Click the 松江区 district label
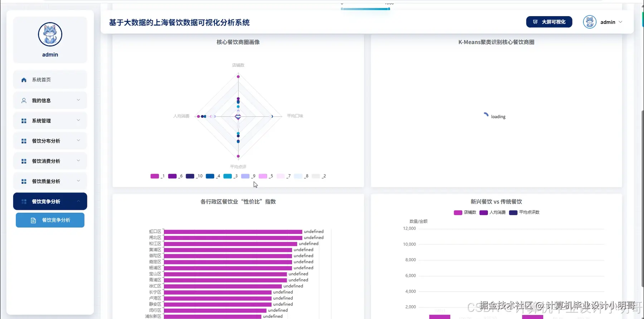 click(x=155, y=244)
